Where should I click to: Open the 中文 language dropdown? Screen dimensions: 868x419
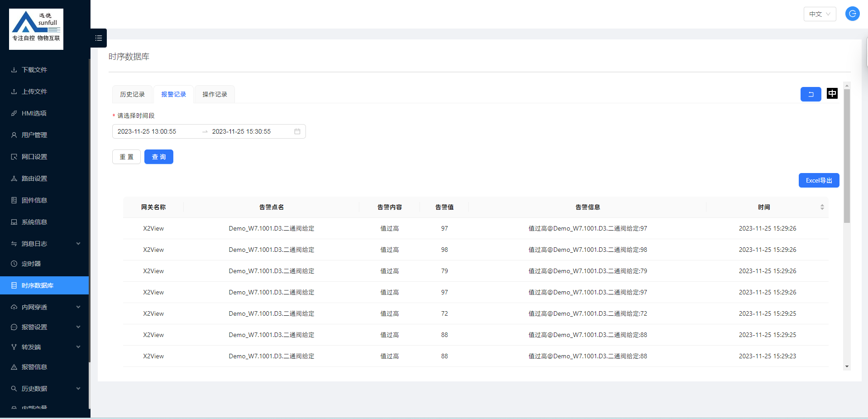point(819,14)
